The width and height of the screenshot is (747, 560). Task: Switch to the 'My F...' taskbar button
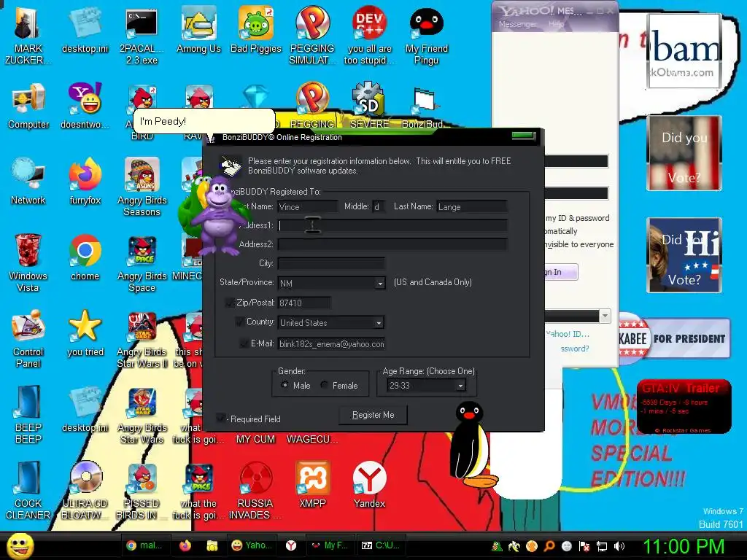[330, 545]
